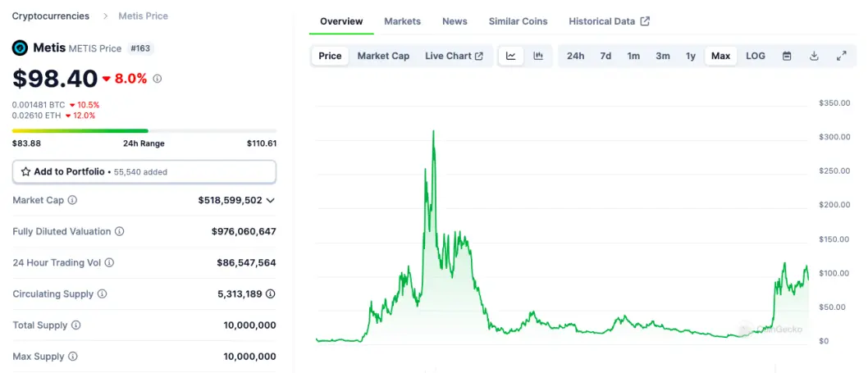Set chart range to 3m

tap(663, 56)
